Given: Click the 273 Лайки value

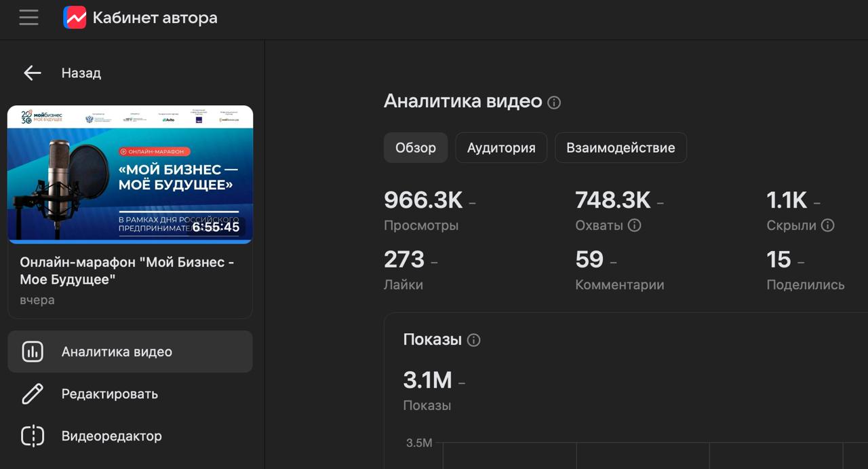Looking at the screenshot, I should click(404, 259).
